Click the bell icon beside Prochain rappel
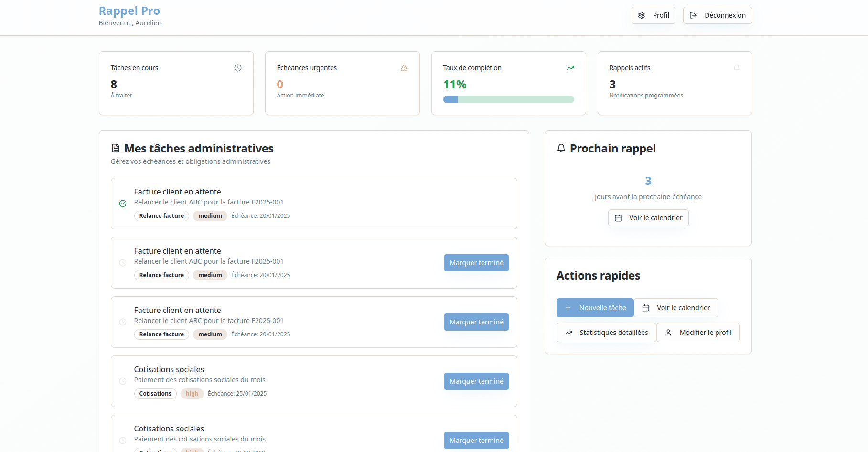The image size is (868, 452). (561, 148)
